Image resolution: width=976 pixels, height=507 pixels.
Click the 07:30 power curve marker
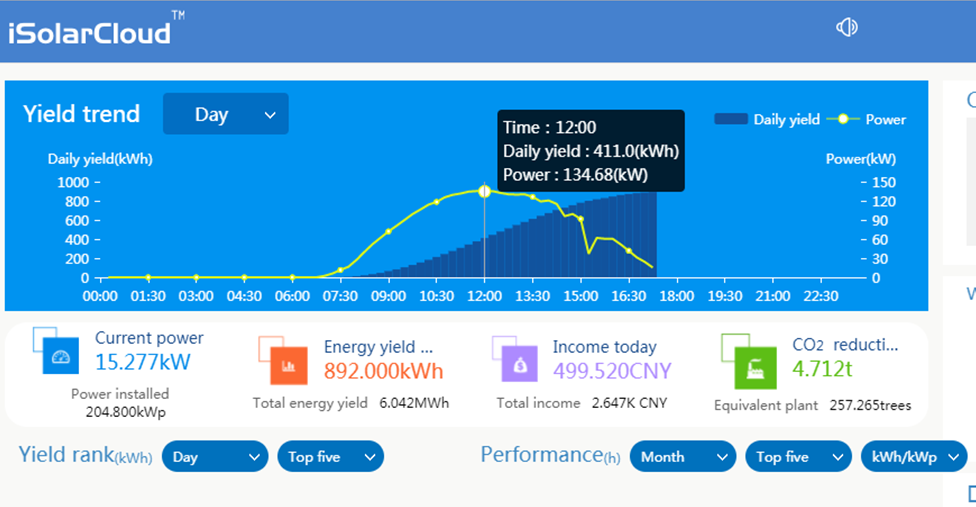coord(340,270)
